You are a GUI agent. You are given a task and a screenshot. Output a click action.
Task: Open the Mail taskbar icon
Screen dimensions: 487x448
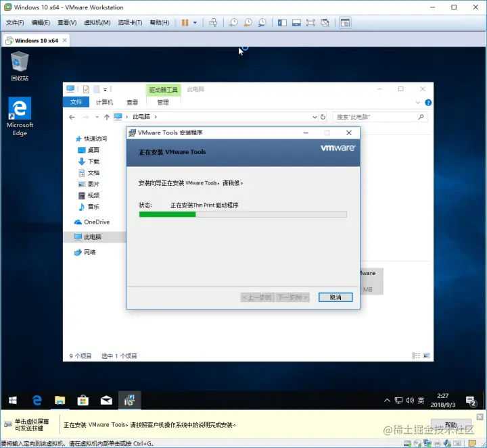click(106, 401)
